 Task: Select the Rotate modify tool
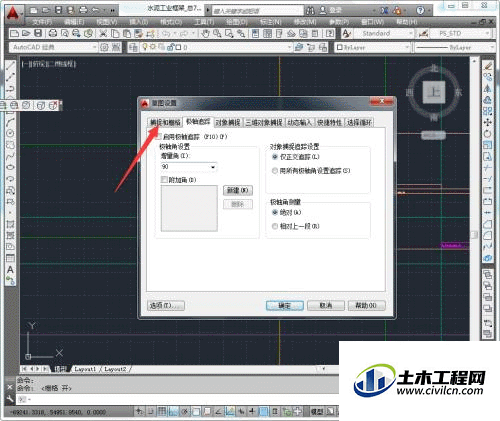[x=488, y=134]
